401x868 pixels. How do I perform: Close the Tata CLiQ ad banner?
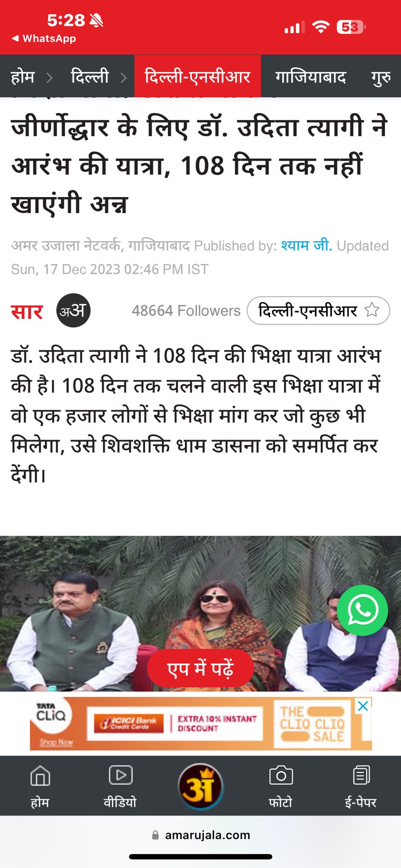click(x=363, y=706)
